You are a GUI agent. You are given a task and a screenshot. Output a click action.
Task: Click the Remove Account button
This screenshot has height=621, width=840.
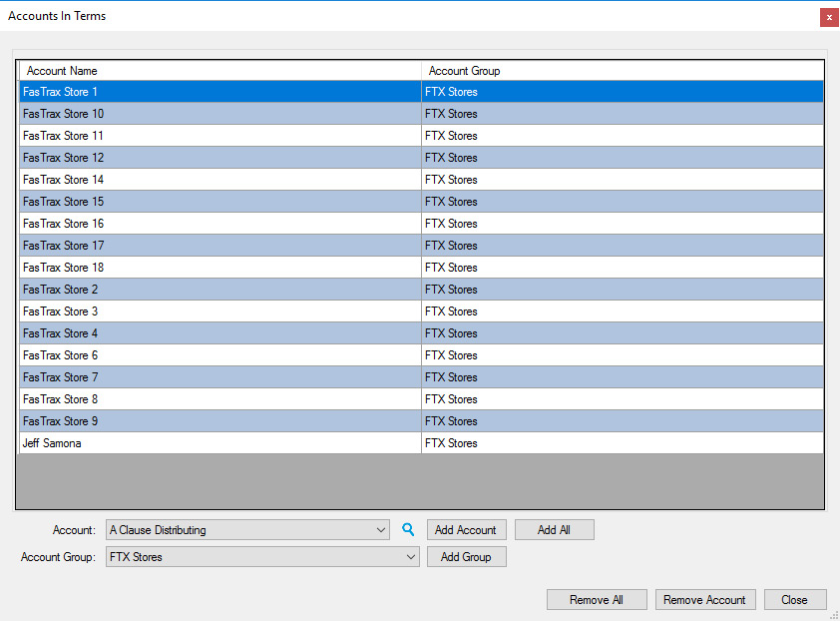(705, 600)
